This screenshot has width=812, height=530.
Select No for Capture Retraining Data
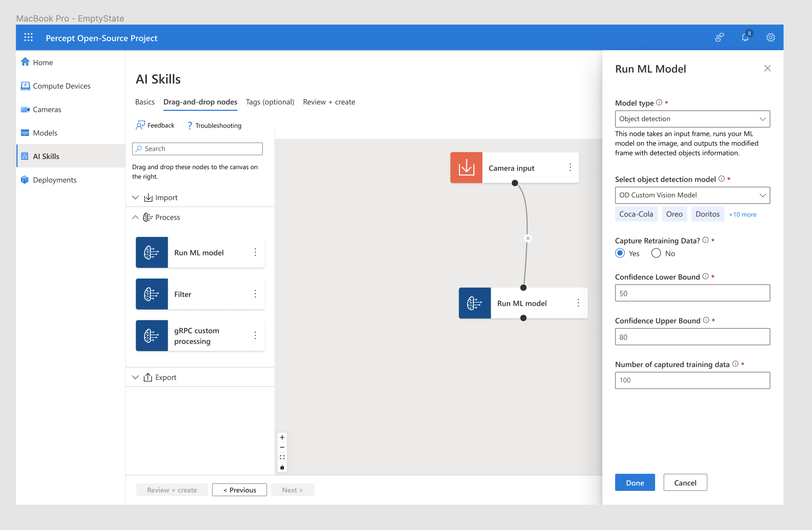coord(656,253)
